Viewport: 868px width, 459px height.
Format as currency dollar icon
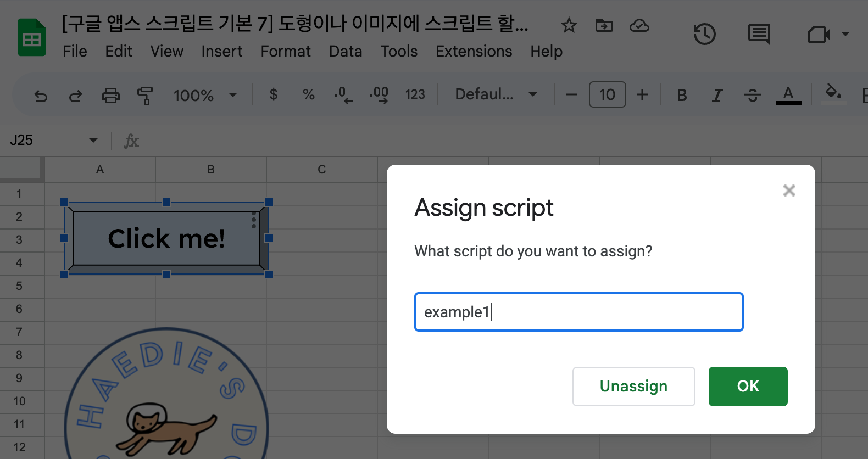274,95
